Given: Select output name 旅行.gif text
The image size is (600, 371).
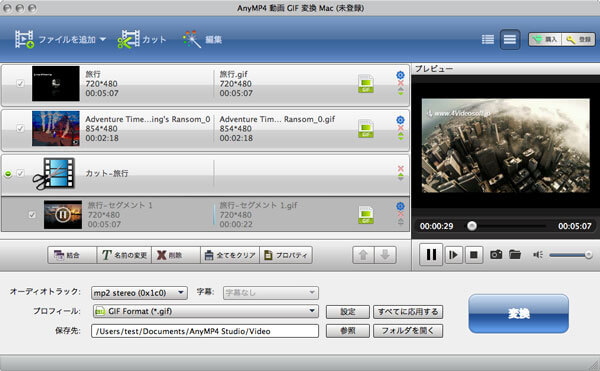Looking at the screenshot, I should tap(233, 74).
